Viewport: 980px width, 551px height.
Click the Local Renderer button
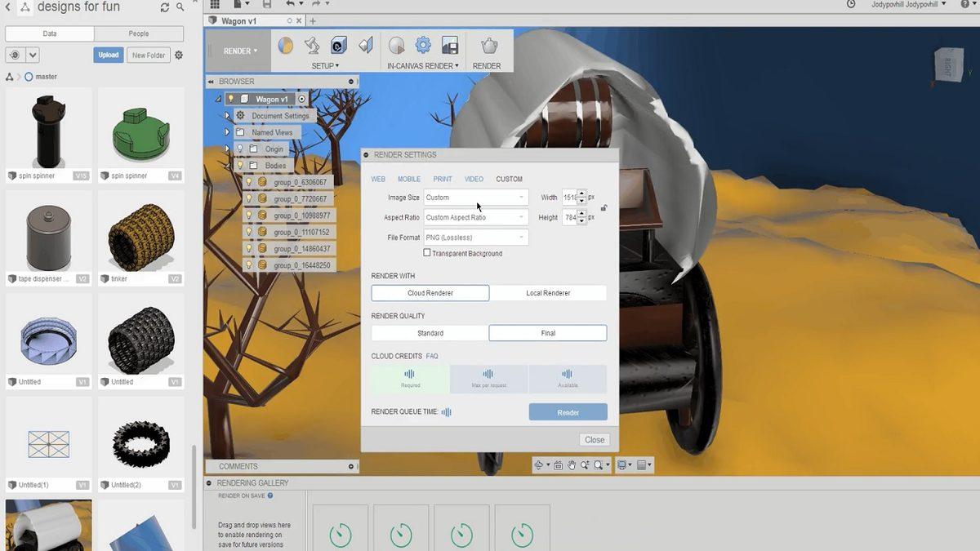click(x=547, y=292)
